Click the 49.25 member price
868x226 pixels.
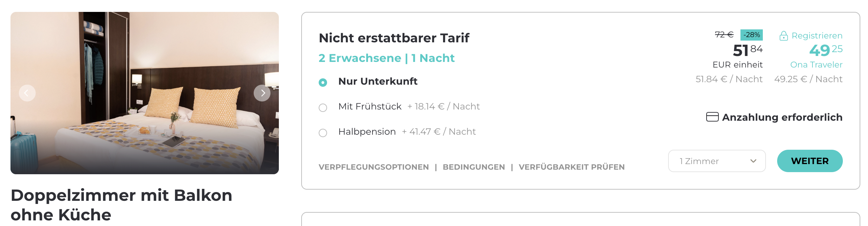[x=826, y=50]
